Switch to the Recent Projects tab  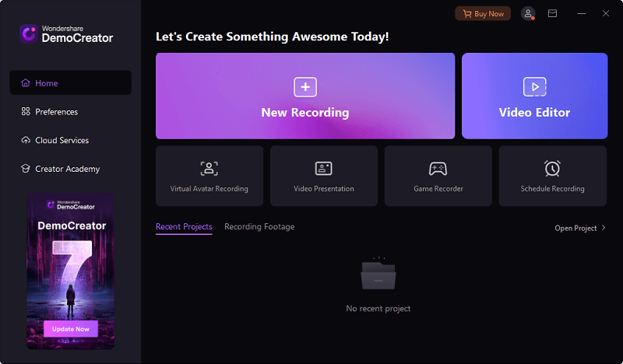coord(184,226)
